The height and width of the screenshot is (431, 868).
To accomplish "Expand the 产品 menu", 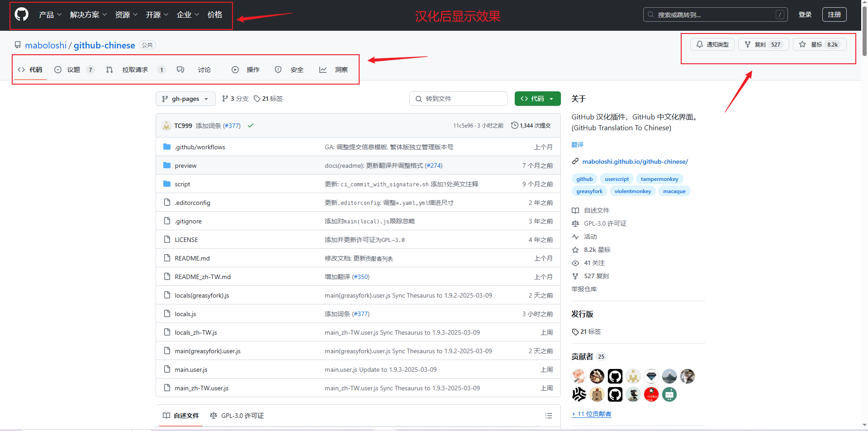I will 50,14.
